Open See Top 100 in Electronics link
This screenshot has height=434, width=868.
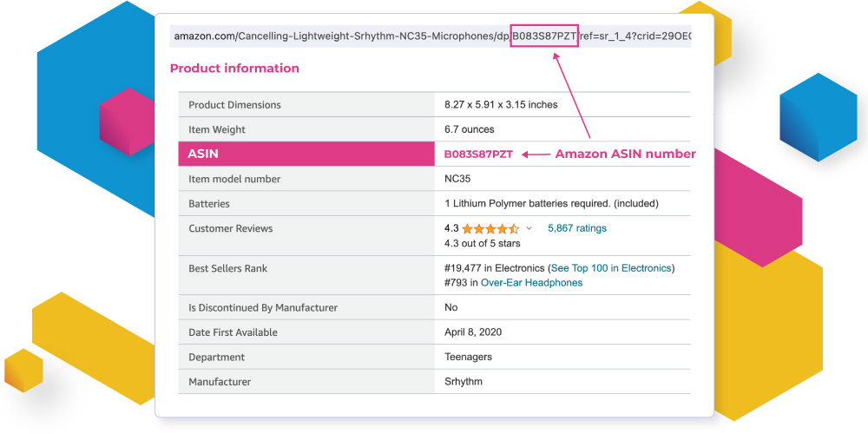click(611, 268)
